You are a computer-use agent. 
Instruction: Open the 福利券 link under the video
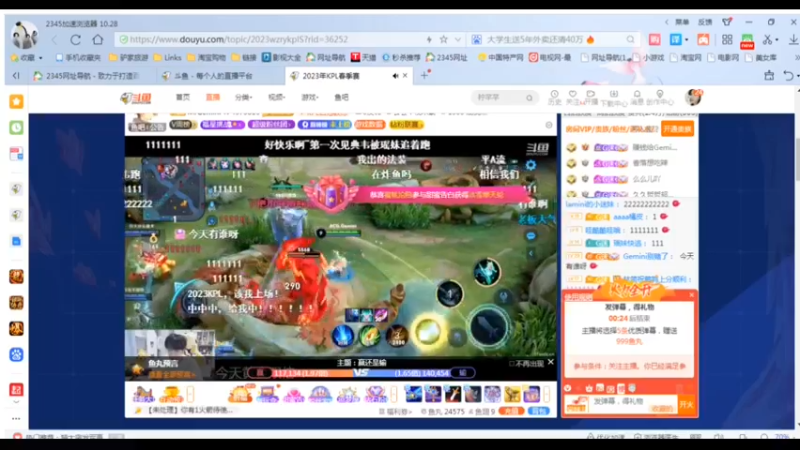(394, 411)
